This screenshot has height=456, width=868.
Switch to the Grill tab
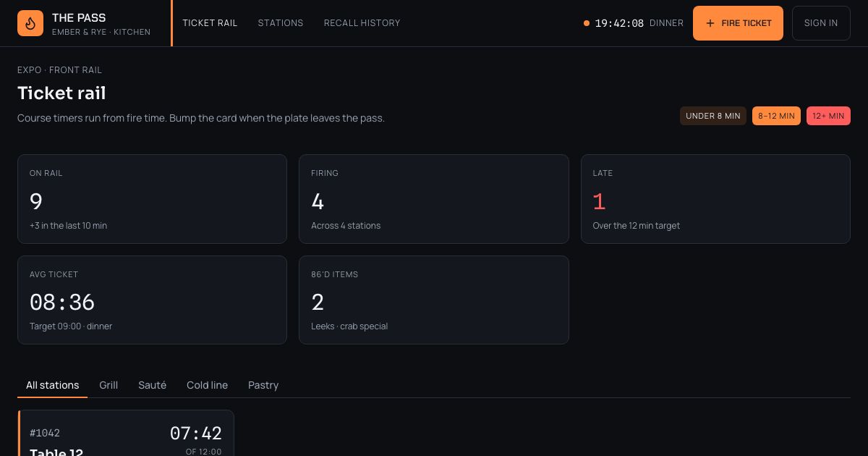(109, 385)
